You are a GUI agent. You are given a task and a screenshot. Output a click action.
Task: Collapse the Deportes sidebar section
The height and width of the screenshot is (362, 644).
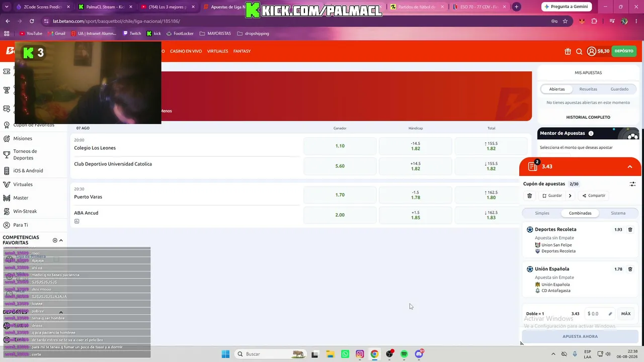click(x=61, y=312)
